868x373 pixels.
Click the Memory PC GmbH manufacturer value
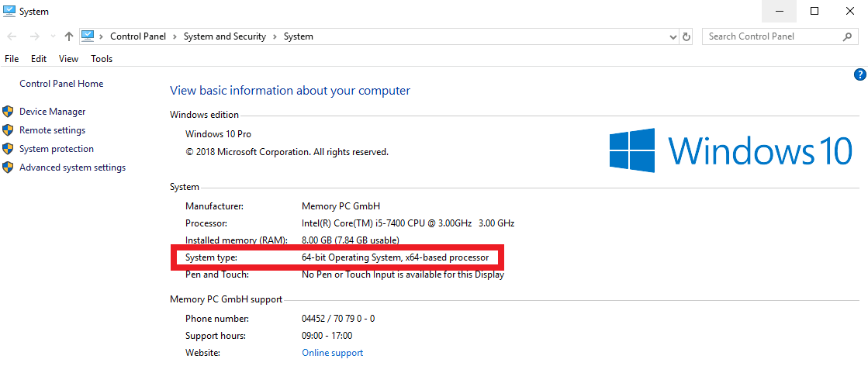[341, 205]
